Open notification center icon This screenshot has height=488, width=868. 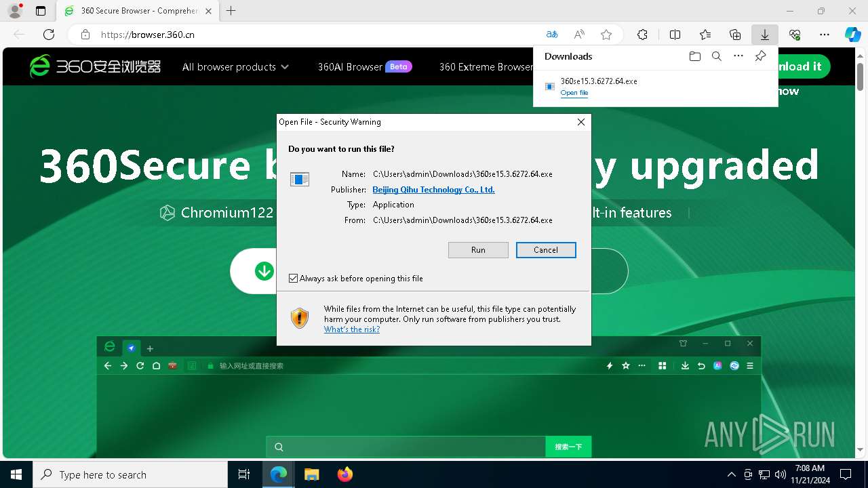click(x=846, y=474)
